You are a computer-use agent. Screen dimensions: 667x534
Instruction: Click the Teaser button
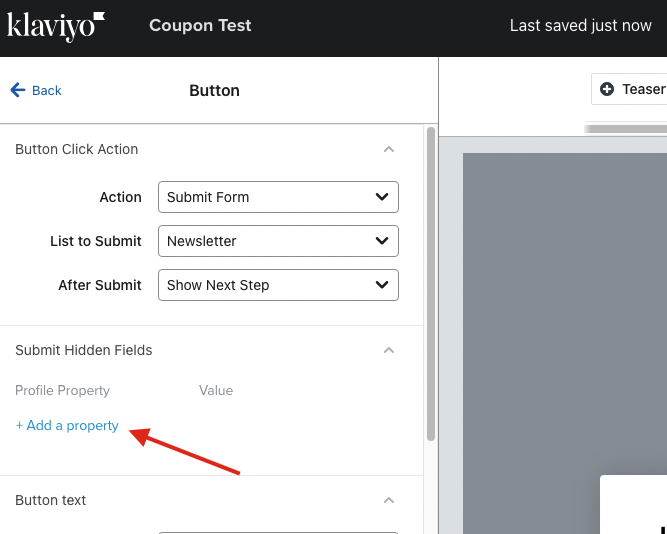tap(629, 89)
